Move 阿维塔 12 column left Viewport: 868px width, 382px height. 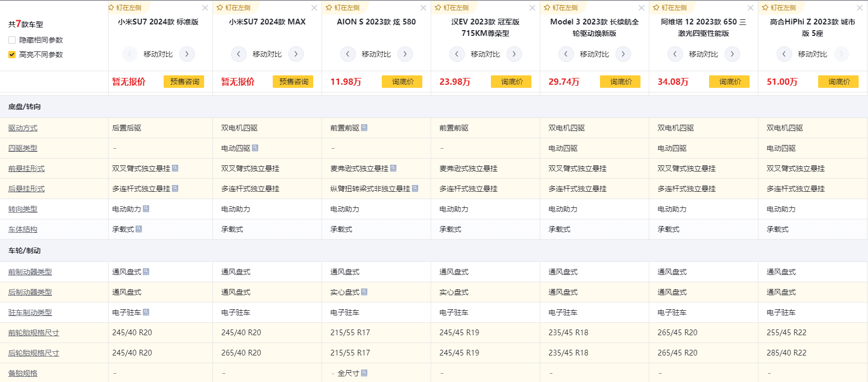point(675,54)
